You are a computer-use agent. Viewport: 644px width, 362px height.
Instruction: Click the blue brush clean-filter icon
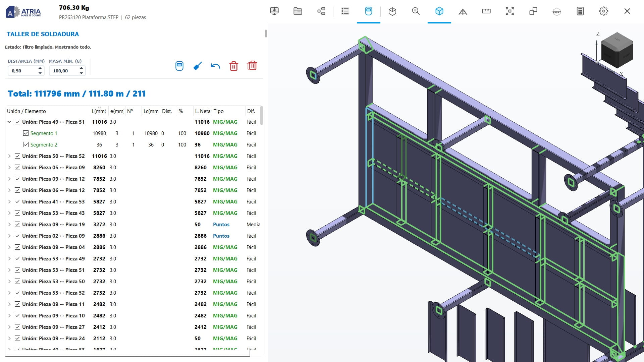pyautogui.click(x=198, y=66)
